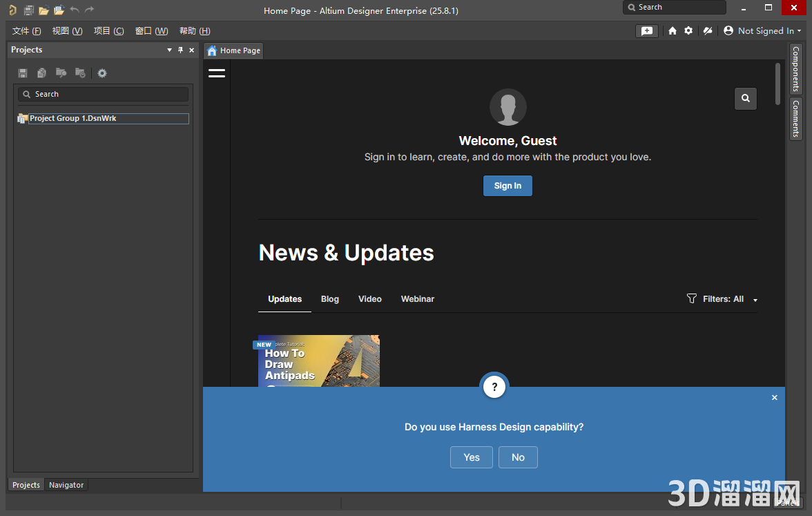
Task: Click the open folder icon in title bar
Action: point(43,10)
